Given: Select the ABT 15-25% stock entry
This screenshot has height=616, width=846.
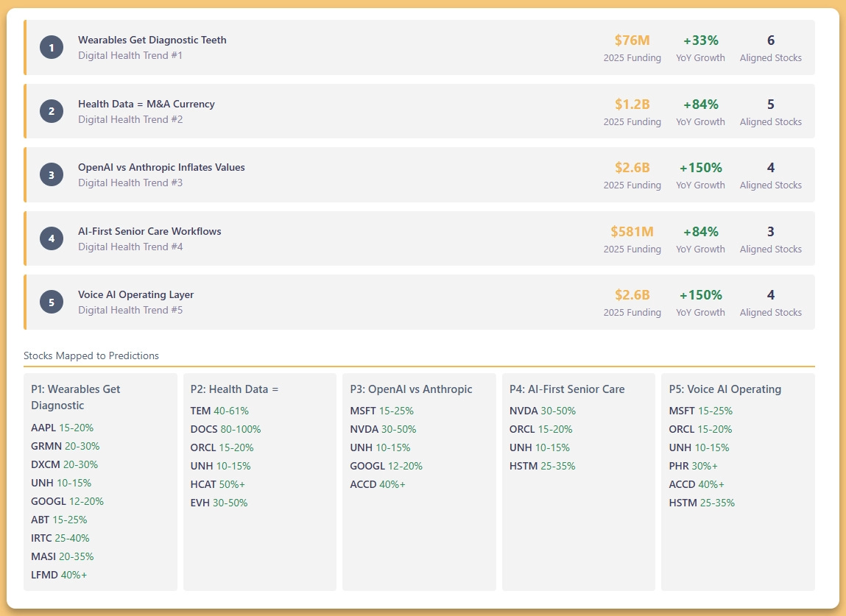Looking at the screenshot, I should (x=59, y=520).
